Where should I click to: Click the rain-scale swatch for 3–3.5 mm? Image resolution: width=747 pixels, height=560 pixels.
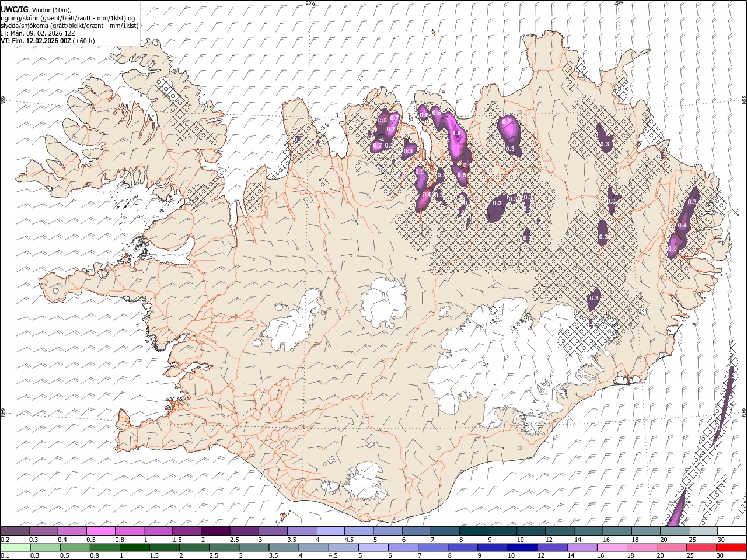(253, 547)
